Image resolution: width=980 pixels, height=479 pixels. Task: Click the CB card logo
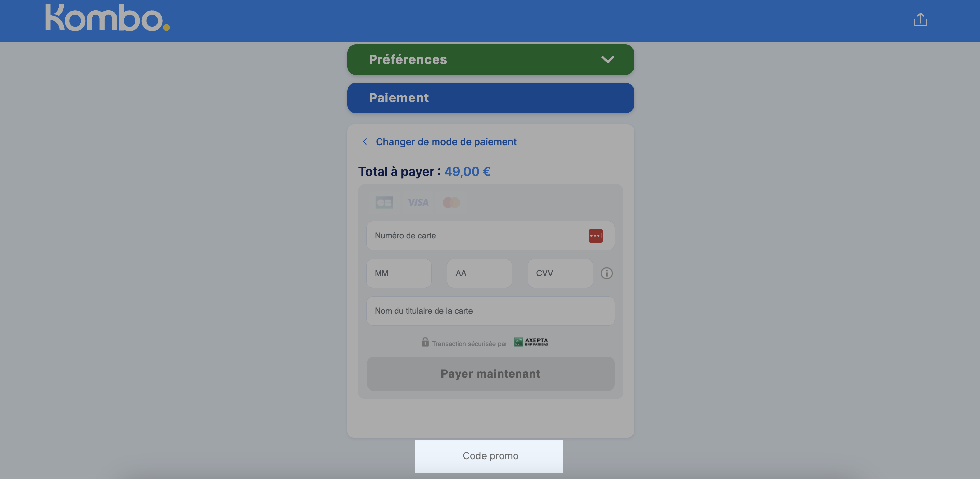click(384, 202)
